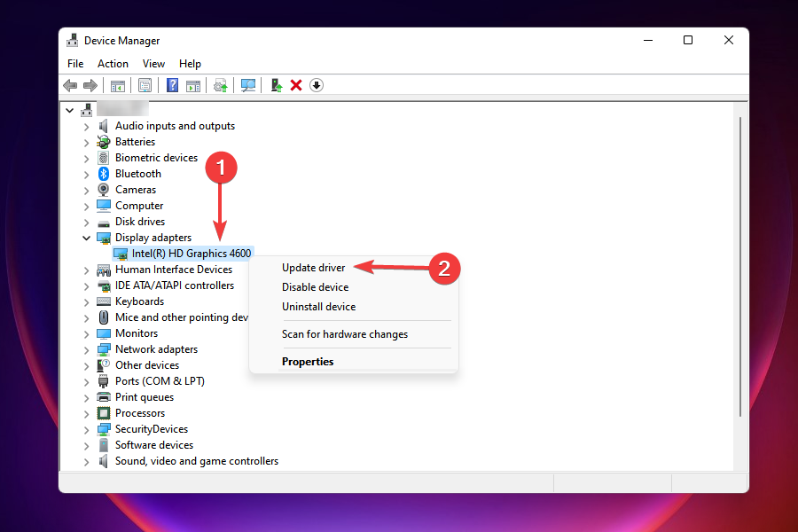Open the File menu

(x=75, y=64)
